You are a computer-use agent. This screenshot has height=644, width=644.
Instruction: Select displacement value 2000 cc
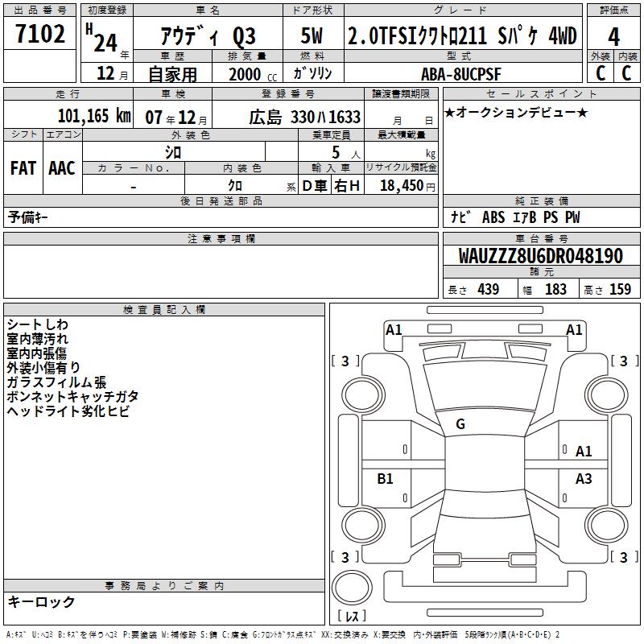tap(253, 74)
